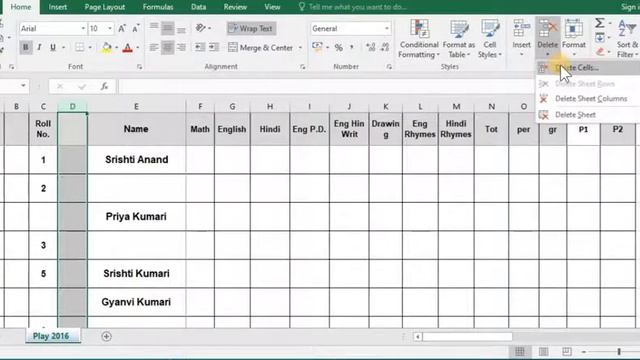Open Orientation text rotation menu
This screenshot has height=360, width=640.
pyautogui.click(x=202, y=28)
